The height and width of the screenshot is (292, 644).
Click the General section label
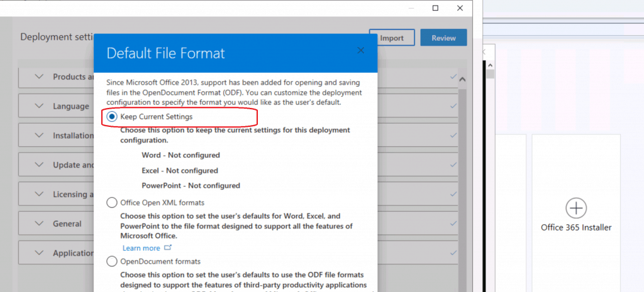(x=67, y=224)
